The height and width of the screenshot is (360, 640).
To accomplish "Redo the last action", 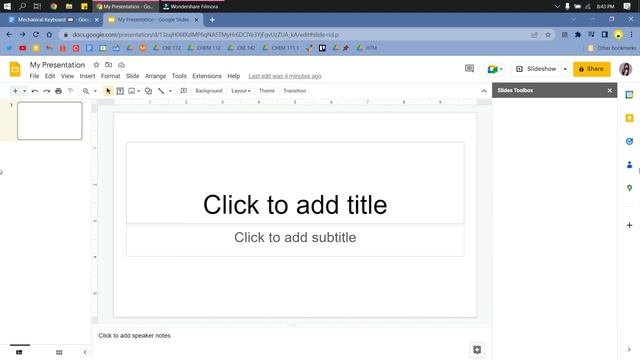I will tap(47, 91).
